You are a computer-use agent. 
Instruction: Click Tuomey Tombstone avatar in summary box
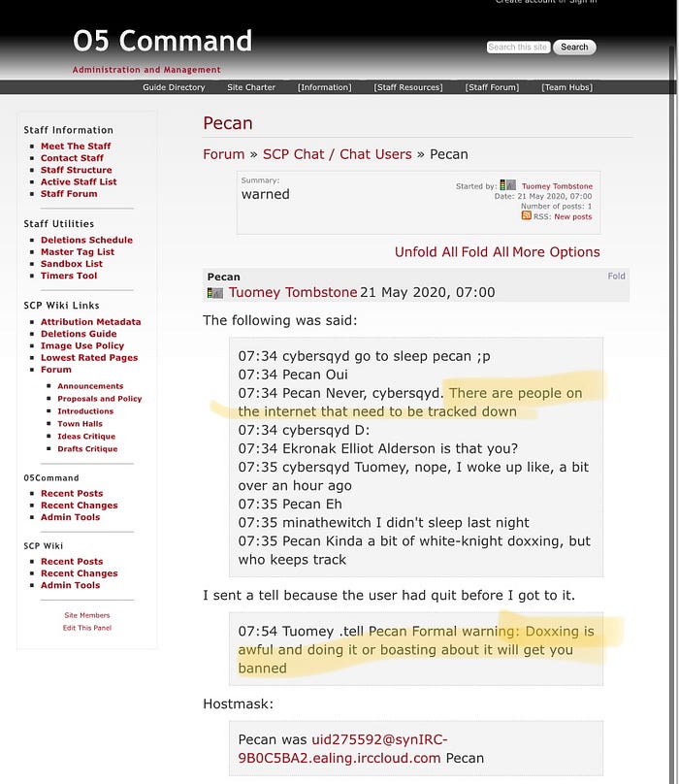click(507, 185)
